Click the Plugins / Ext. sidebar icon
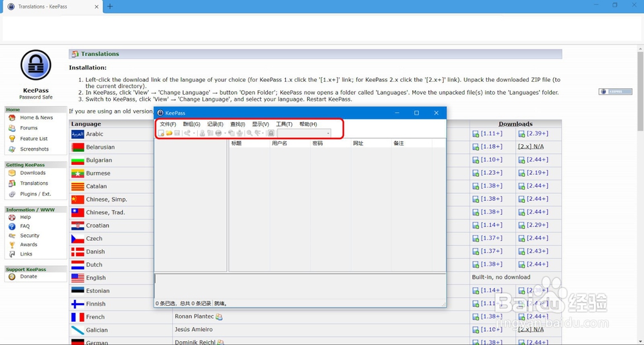Screen dimensions: 644x345 pyautogui.click(x=12, y=194)
